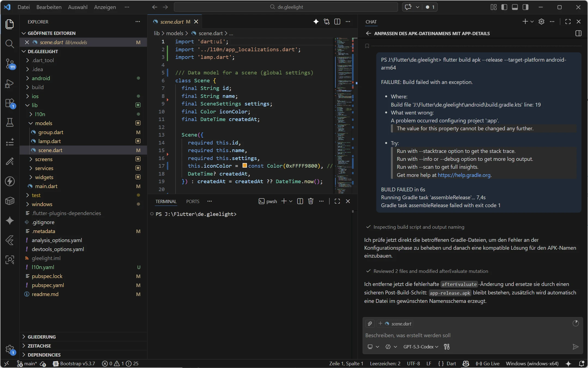Click the configure tools icon in chat input
The width and height of the screenshot is (588, 368).
(x=447, y=346)
